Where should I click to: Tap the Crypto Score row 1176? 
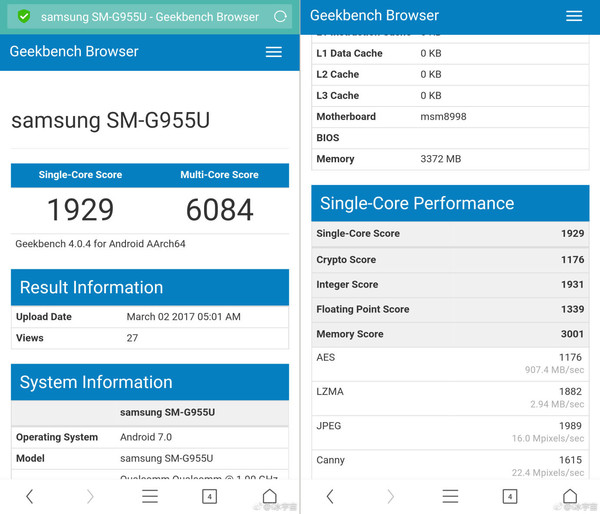450,259
